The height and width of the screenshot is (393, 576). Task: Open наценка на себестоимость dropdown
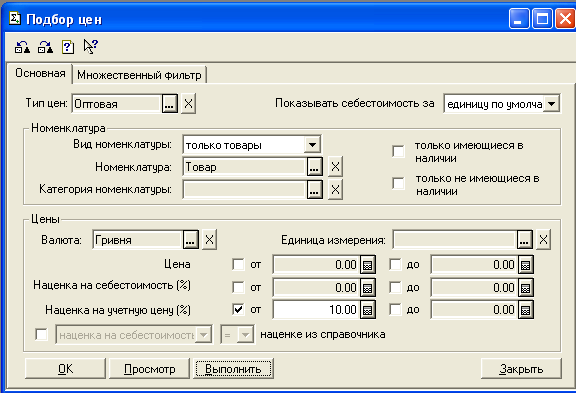pos(203,335)
